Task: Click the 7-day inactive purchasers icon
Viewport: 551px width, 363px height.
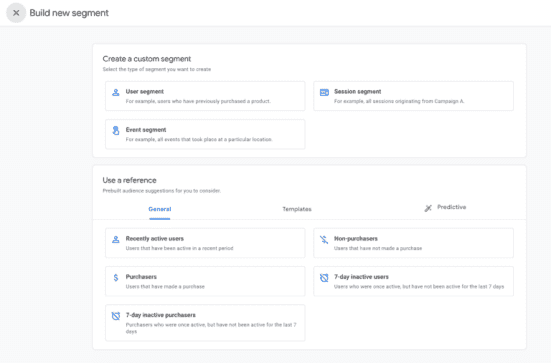Action: click(x=116, y=316)
